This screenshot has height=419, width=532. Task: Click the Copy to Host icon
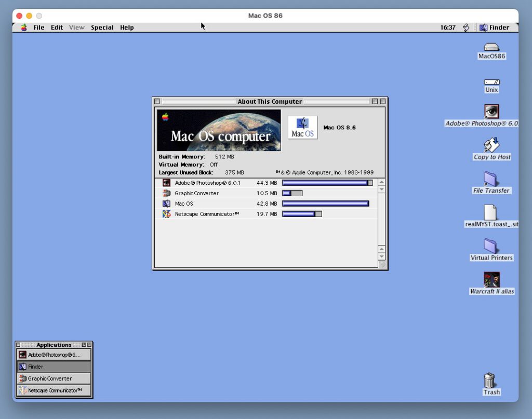tap(491, 145)
